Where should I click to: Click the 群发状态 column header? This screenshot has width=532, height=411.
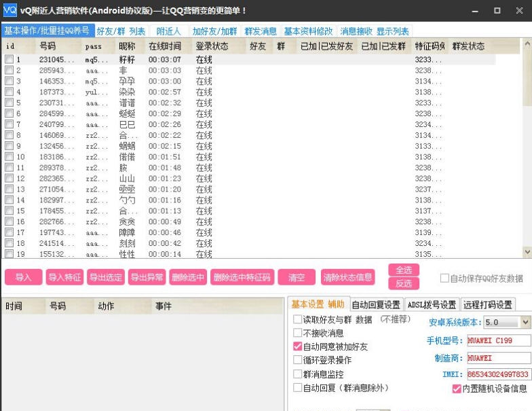click(x=484, y=46)
